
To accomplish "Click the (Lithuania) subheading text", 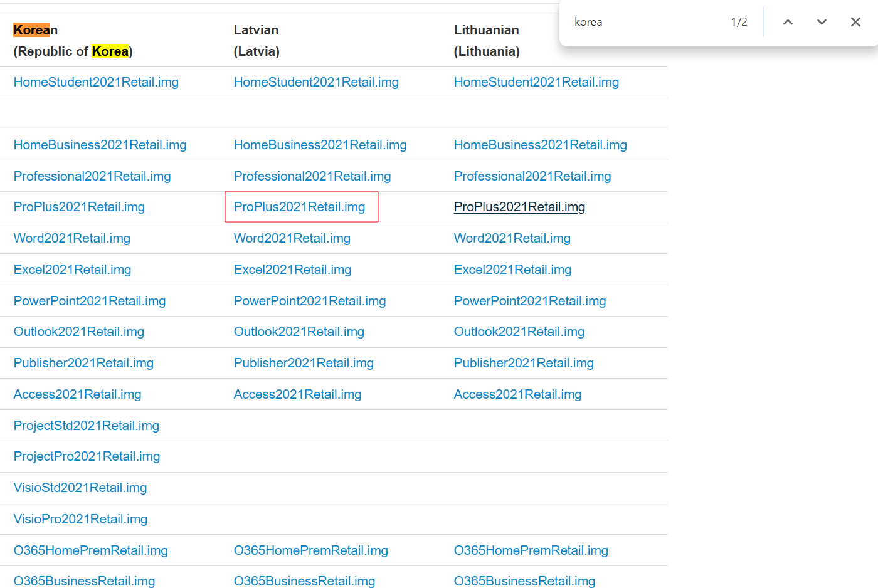I will point(487,51).
